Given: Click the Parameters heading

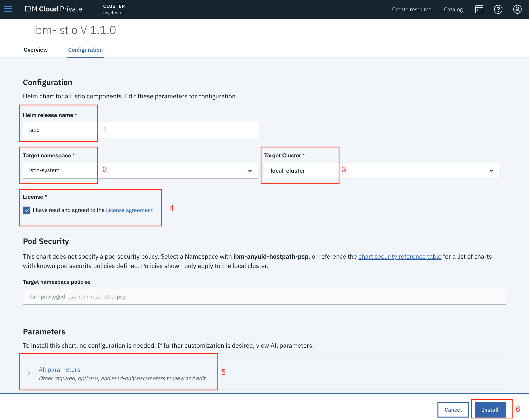Looking at the screenshot, I should coord(44,332).
